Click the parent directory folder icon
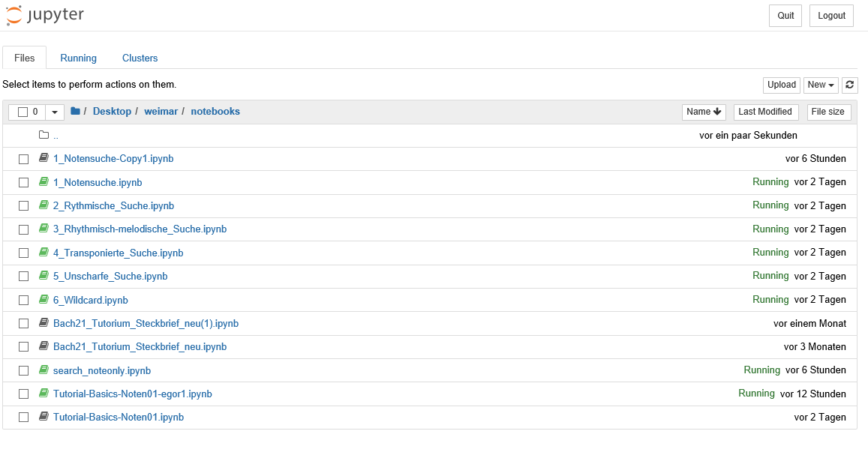 click(44, 136)
